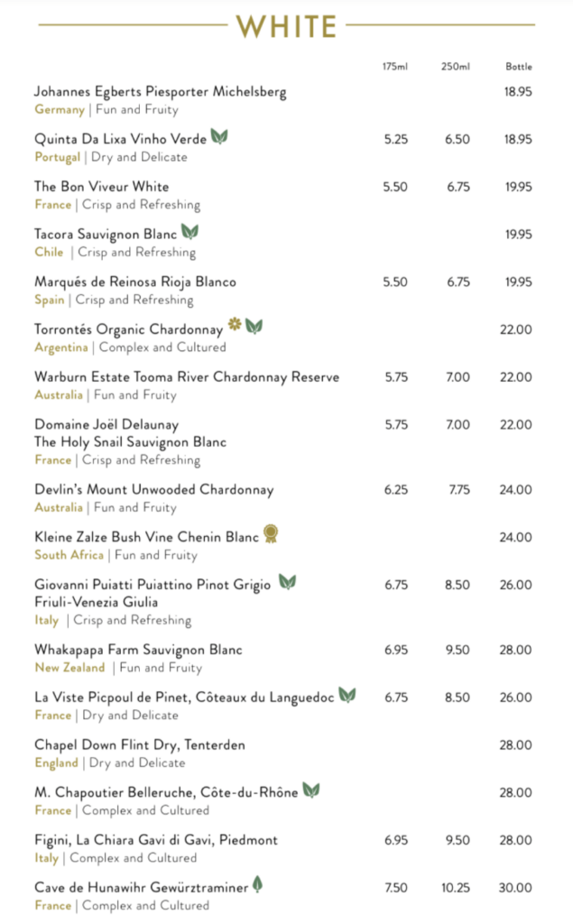
Task: Choose the 10.25 price for Gewürztraminer 250ml
Action: point(456,888)
